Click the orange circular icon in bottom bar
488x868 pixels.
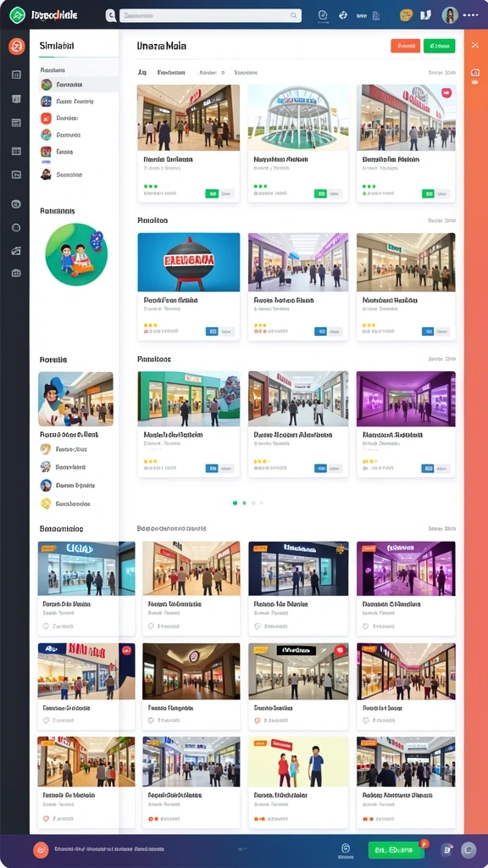pos(41,849)
